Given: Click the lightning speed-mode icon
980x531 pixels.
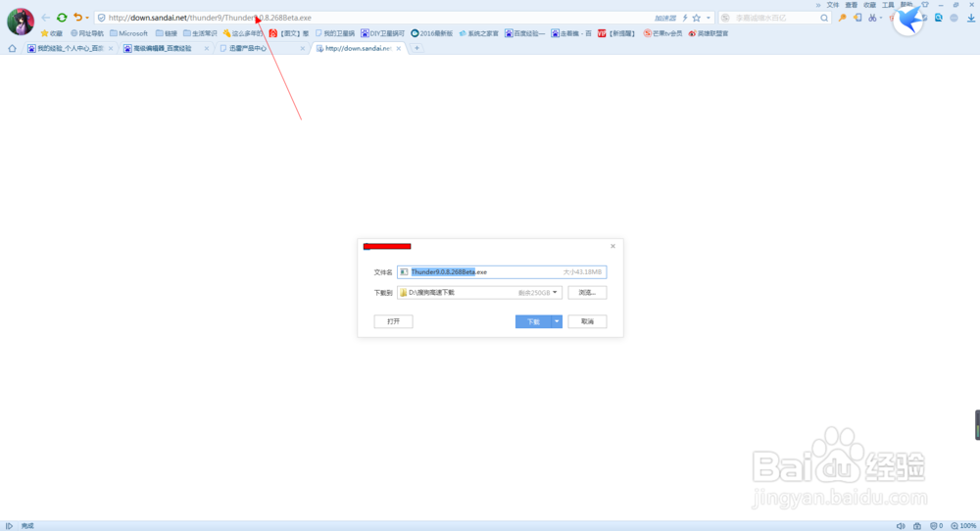Looking at the screenshot, I should point(685,18).
